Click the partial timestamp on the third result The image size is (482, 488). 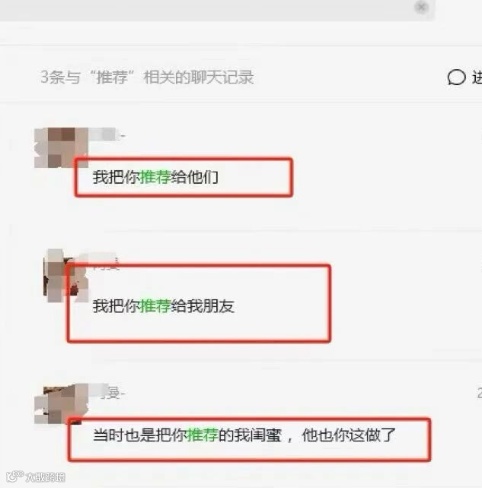479,393
